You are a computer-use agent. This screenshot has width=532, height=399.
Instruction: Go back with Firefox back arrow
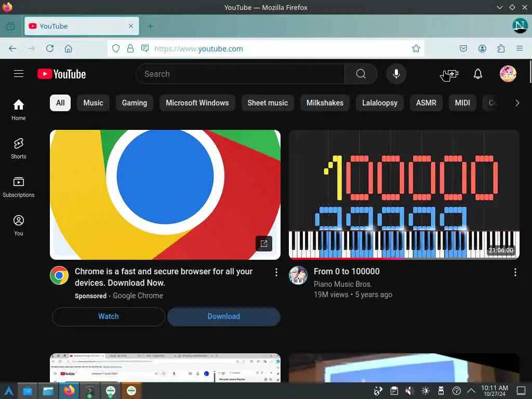coord(12,48)
